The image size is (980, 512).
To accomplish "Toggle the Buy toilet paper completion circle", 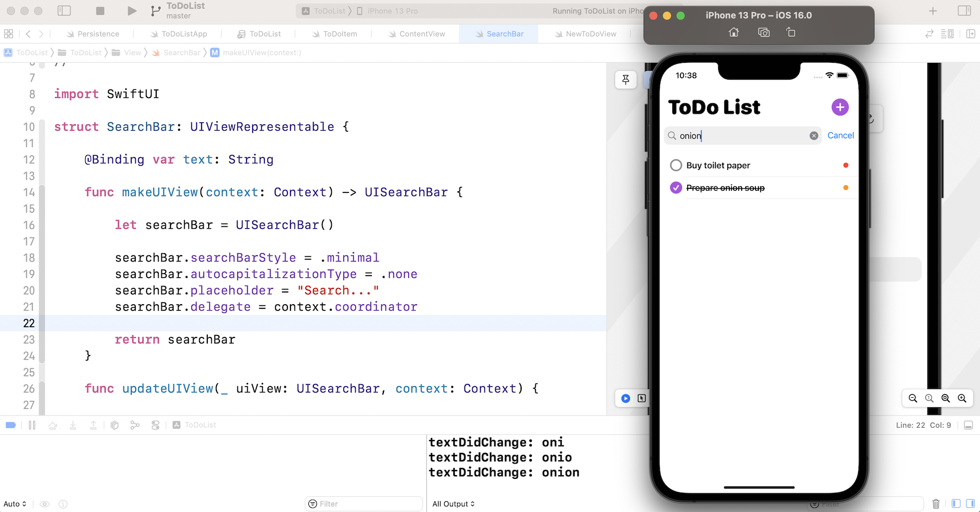I will [676, 165].
